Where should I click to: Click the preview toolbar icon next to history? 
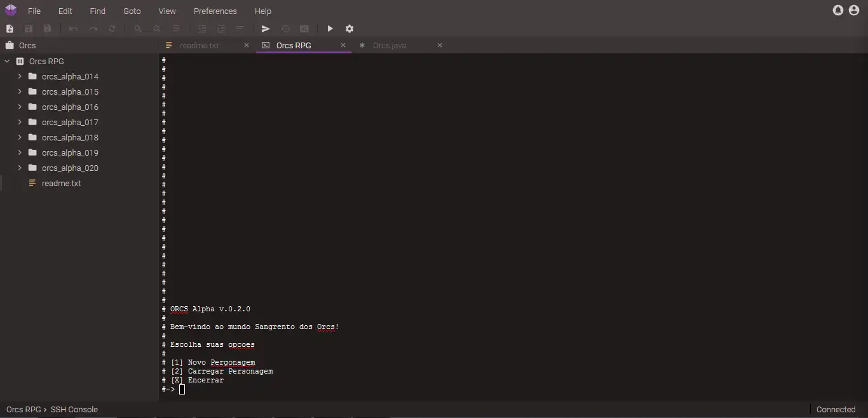[304, 29]
